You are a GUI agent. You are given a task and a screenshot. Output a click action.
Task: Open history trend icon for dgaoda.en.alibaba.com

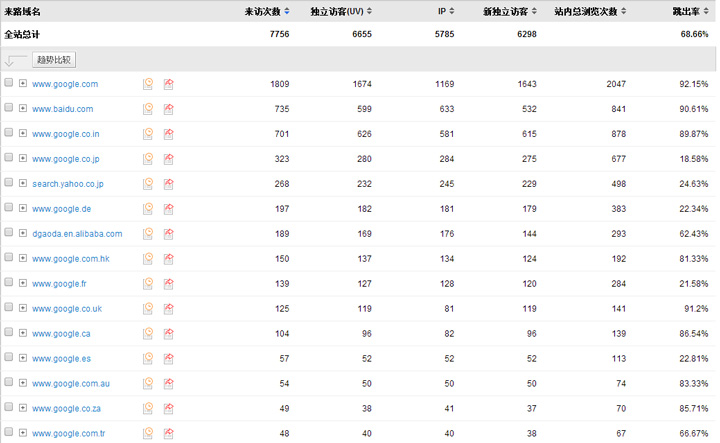[148, 234]
